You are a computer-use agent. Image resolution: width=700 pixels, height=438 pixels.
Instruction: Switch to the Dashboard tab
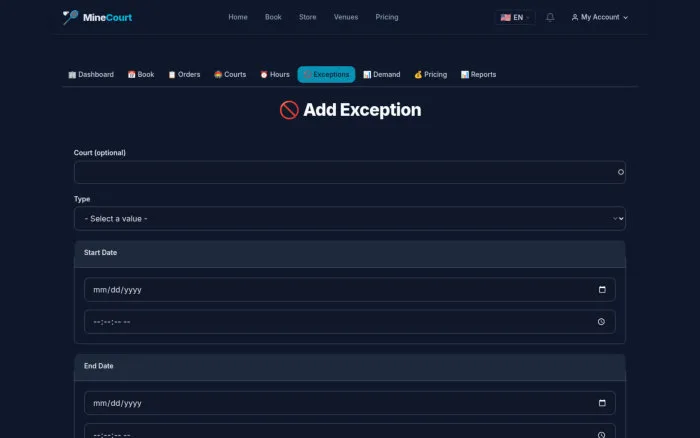coord(91,75)
